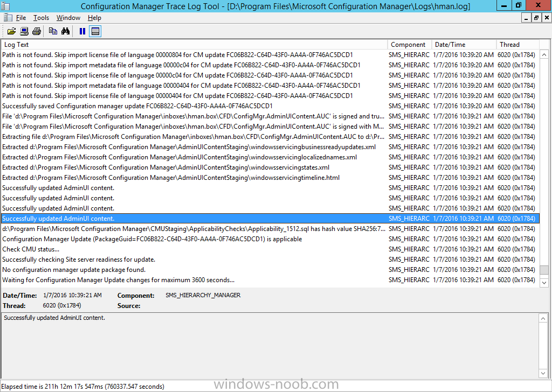Image resolution: width=552 pixels, height=392 pixels.
Task: Click the detail pane message text box
Action: [270, 346]
